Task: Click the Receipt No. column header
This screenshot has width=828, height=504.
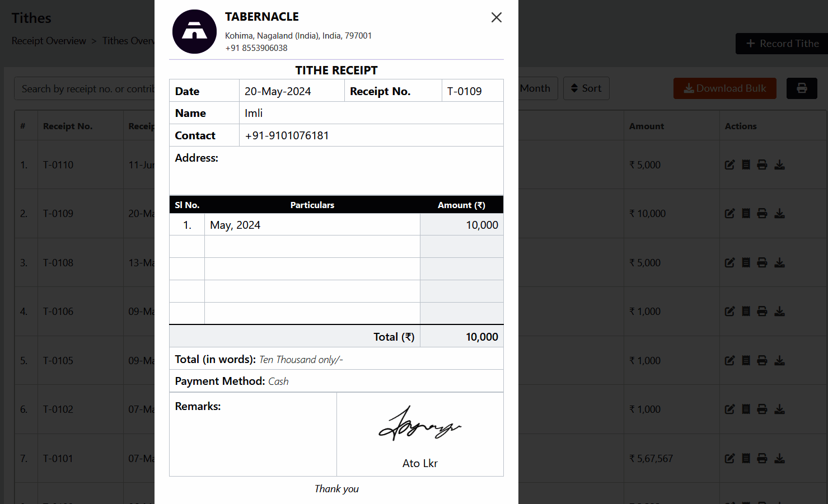Action: (x=68, y=126)
